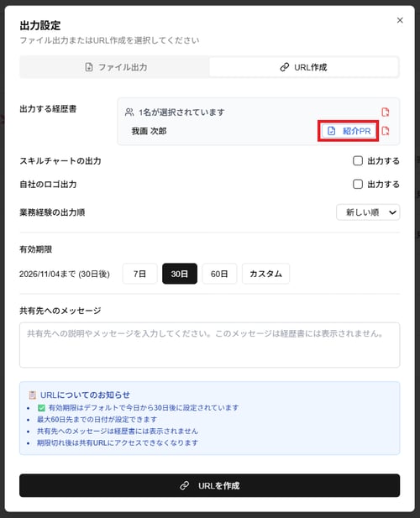Click the 期限切れ後は共有URLにアクセスできなくなります notice
The image size is (420, 518).
[x=118, y=442]
